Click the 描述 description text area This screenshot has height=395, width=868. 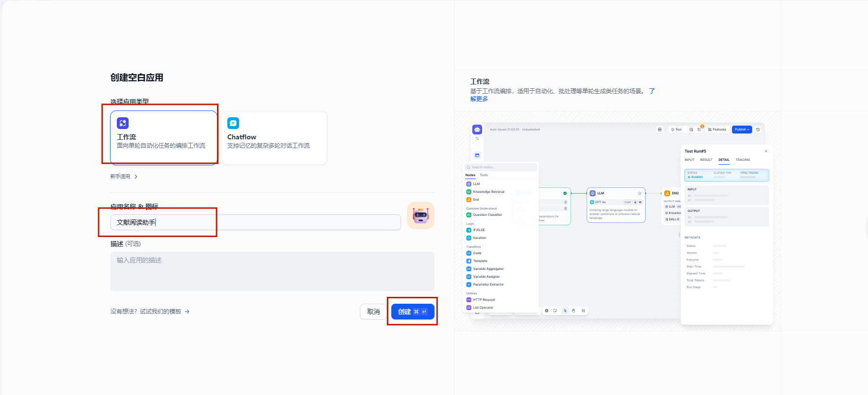click(x=272, y=271)
